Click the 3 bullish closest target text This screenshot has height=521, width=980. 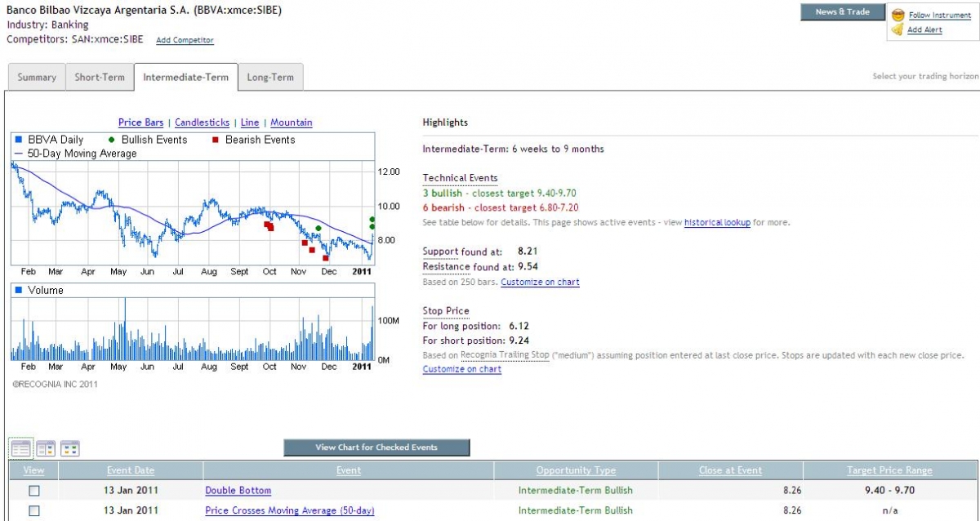(x=500, y=194)
